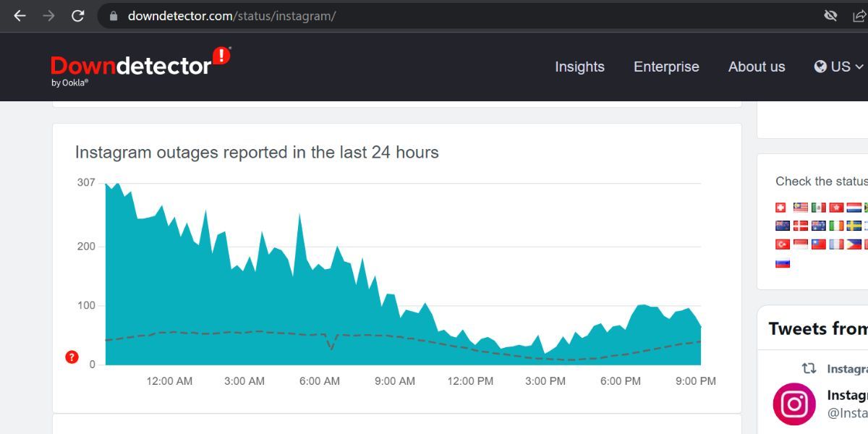Select the Russia flag

pyautogui.click(x=783, y=263)
